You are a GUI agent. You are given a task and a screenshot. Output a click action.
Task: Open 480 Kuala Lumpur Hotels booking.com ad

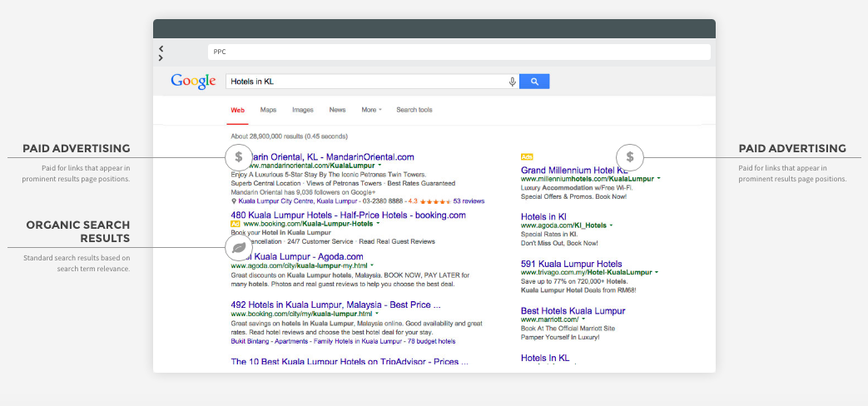(x=348, y=215)
